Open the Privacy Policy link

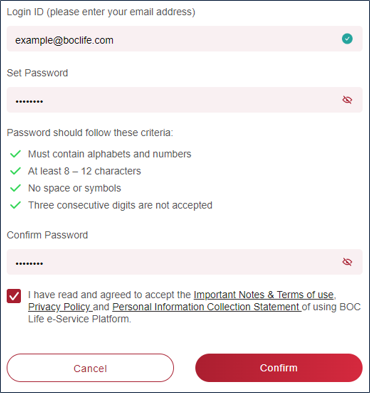[59, 307]
